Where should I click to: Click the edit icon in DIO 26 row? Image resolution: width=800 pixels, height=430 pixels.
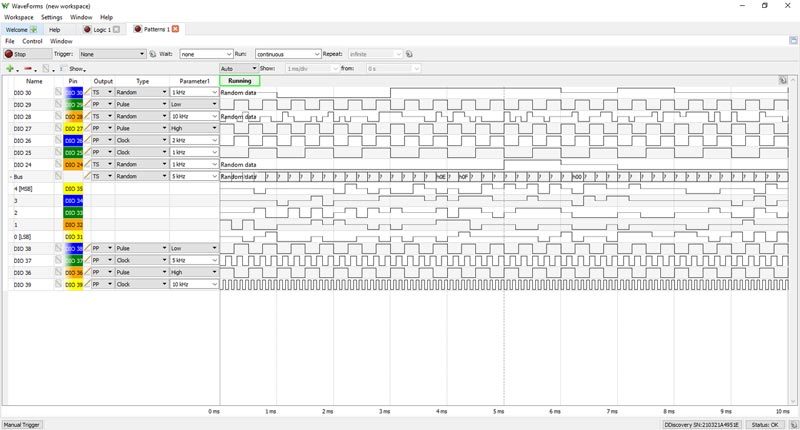pos(88,140)
